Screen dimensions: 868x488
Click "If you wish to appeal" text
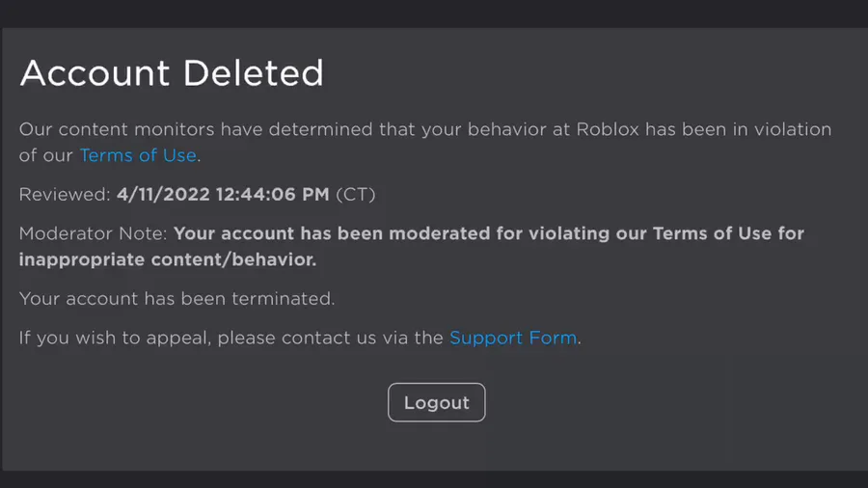(116, 338)
